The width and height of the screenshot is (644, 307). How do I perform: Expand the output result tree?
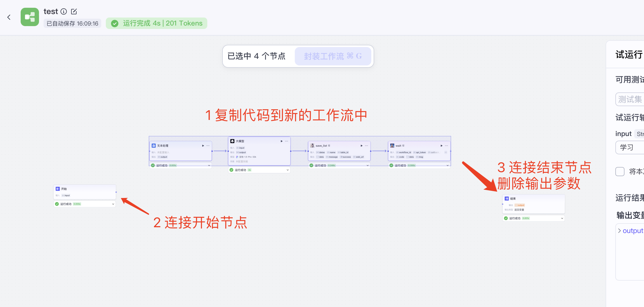point(619,231)
